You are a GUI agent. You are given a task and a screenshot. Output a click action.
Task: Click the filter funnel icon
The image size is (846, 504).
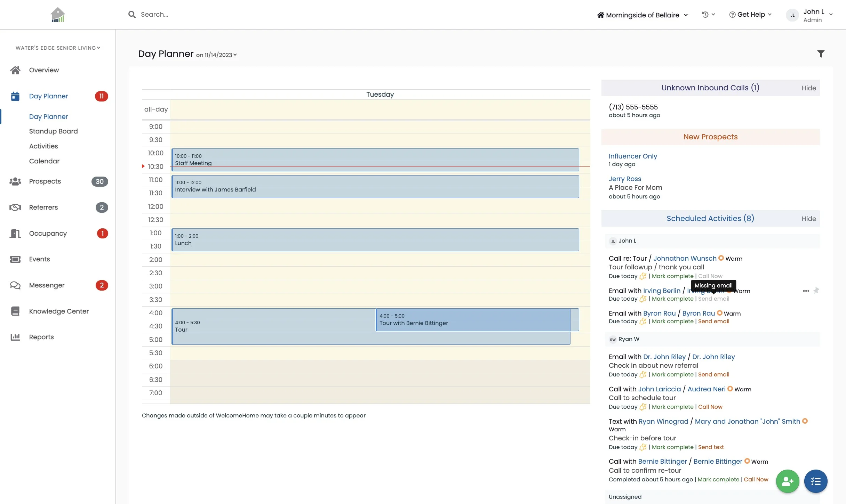(821, 54)
